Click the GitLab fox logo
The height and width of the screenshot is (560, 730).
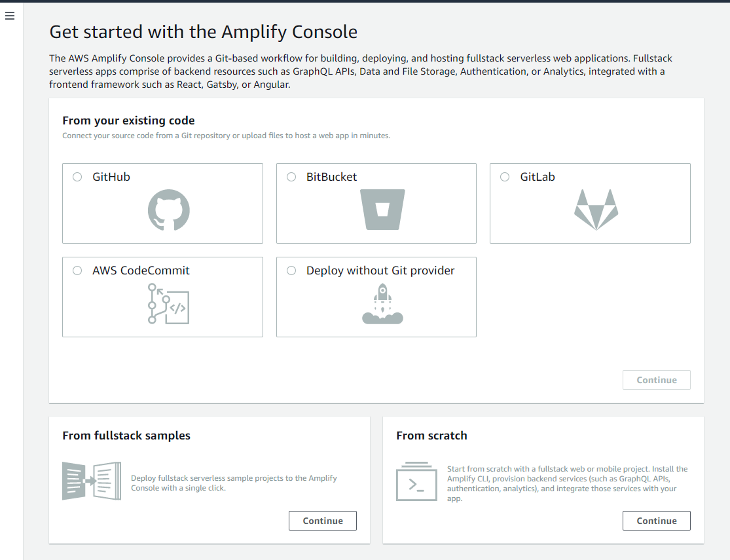(x=596, y=210)
